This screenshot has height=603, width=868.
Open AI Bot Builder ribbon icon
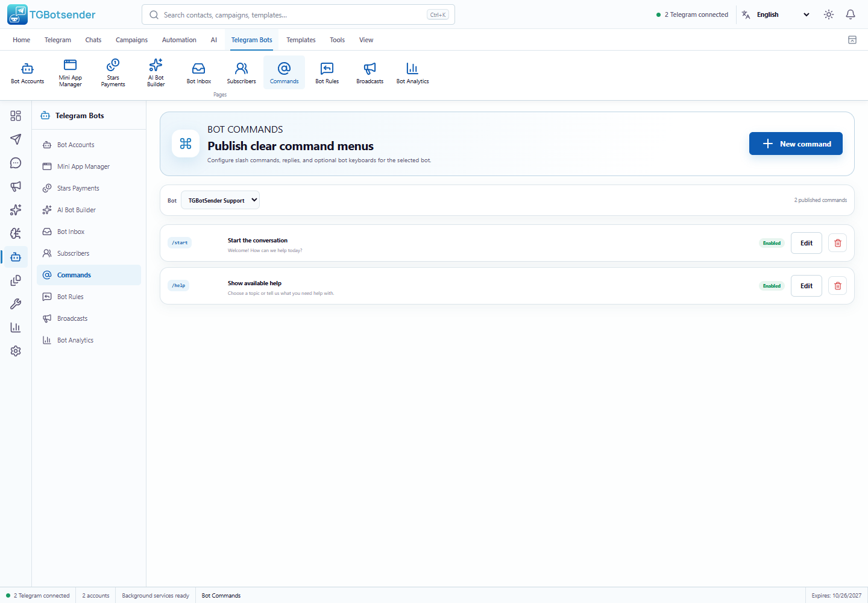(x=156, y=72)
